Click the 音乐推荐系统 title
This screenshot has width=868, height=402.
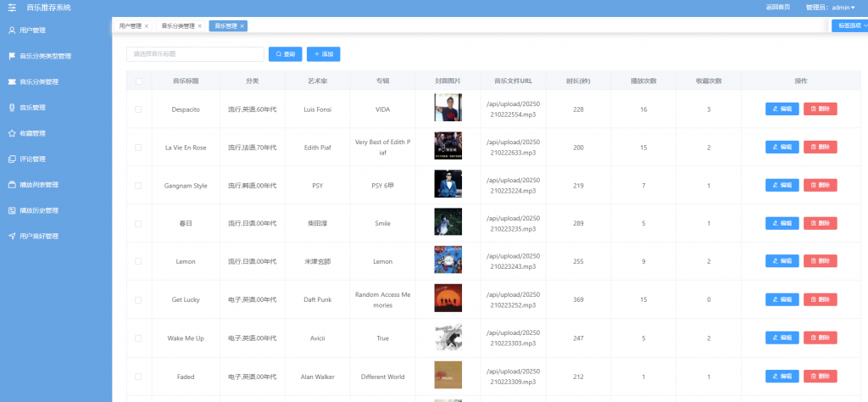click(x=48, y=8)
